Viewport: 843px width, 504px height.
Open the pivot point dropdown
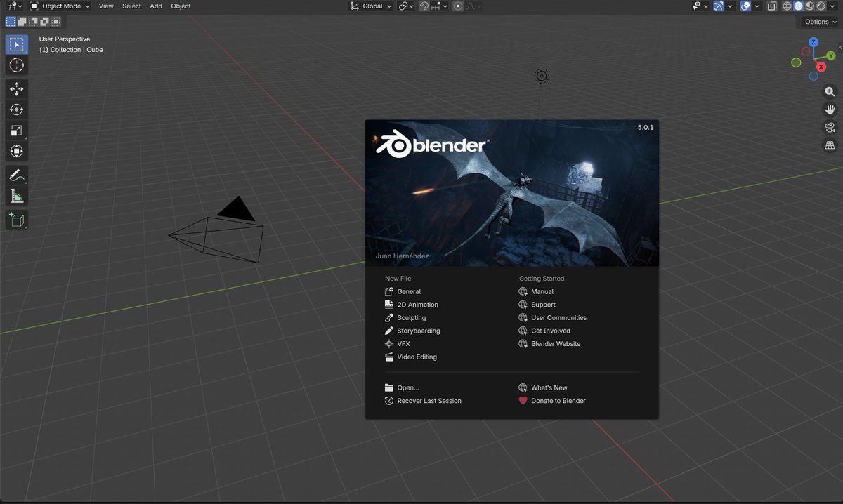point(407,6)
